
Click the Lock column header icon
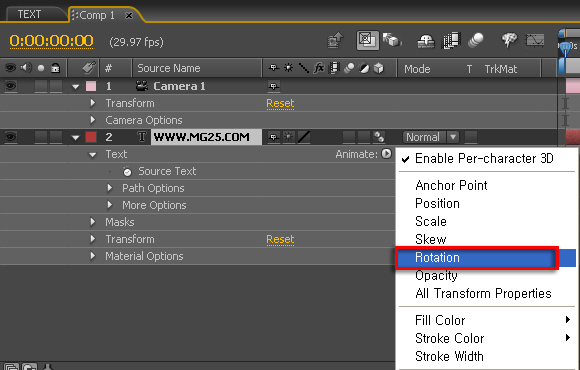(55, 68)
